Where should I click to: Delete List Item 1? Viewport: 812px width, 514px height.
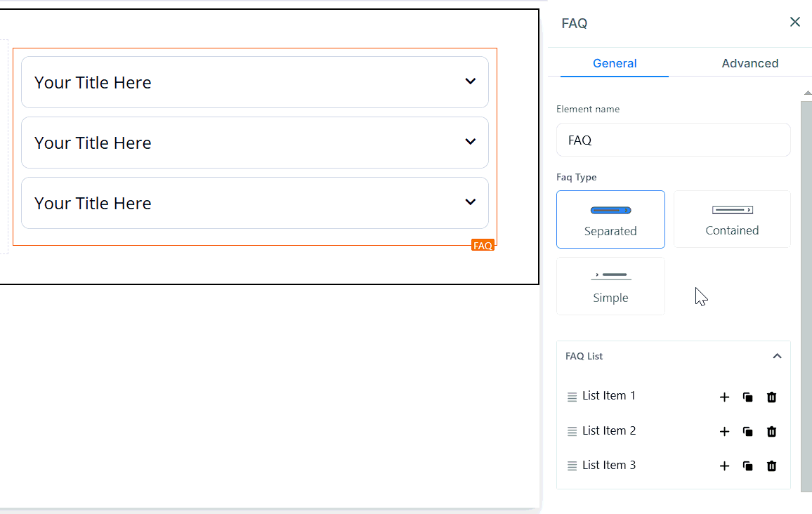771,397
